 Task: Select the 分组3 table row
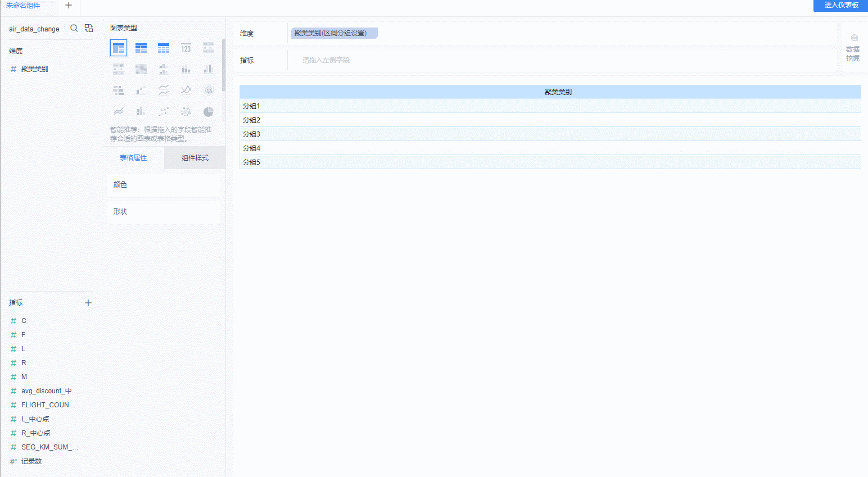[x=550, y=134]
